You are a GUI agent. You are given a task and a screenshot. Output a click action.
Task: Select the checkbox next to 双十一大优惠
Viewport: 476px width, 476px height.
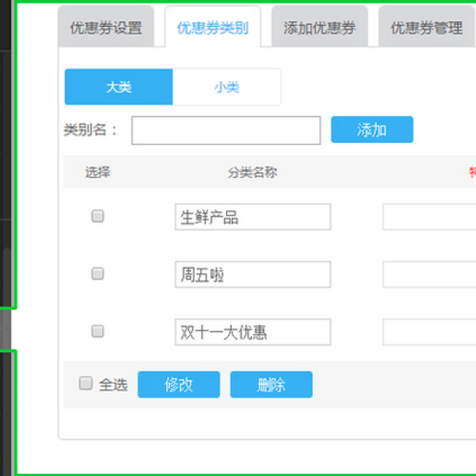(98, 332)
